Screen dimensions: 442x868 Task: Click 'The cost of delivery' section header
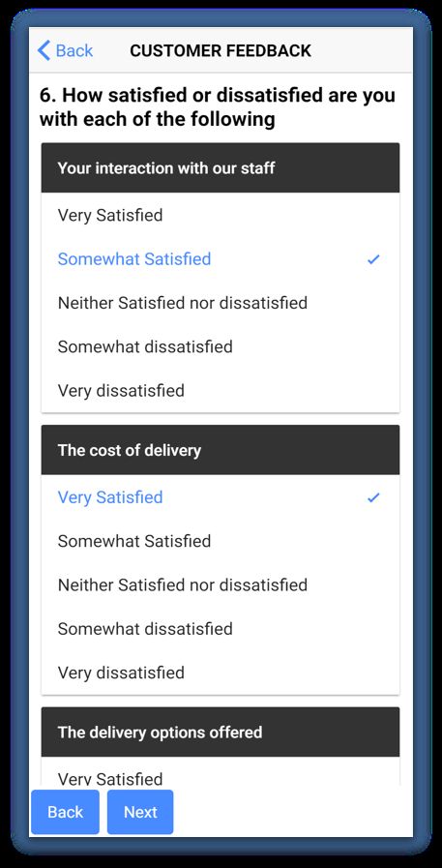pos(221,450)
